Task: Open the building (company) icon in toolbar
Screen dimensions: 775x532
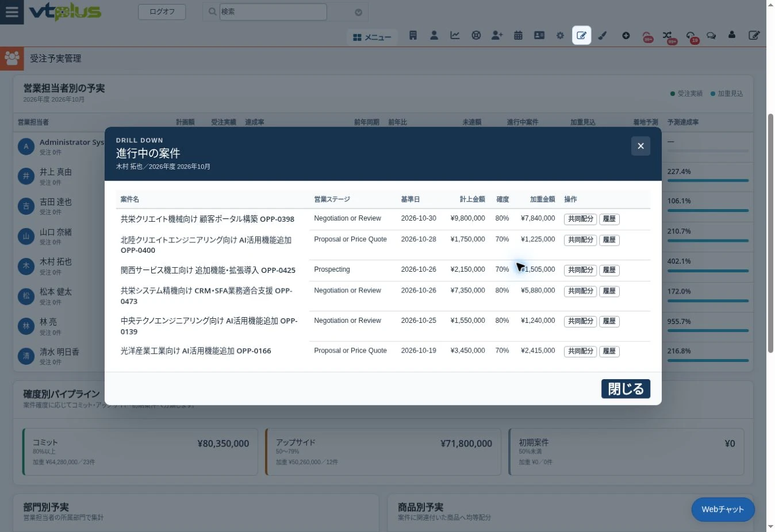Action: pos(413,36)
